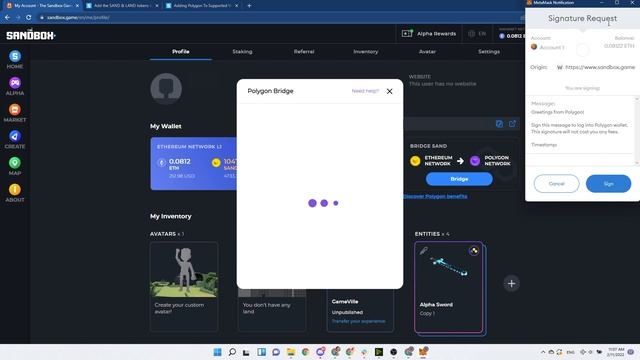
Task: Open the taskbar clock and date
Action: click(x=616, y=352)
